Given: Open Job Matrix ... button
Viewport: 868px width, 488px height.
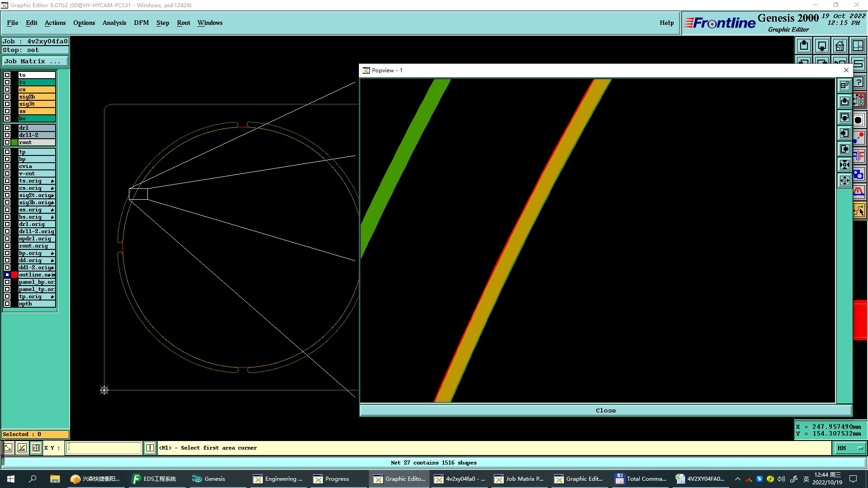Looking at the screenshot, I should pos(35,61).
